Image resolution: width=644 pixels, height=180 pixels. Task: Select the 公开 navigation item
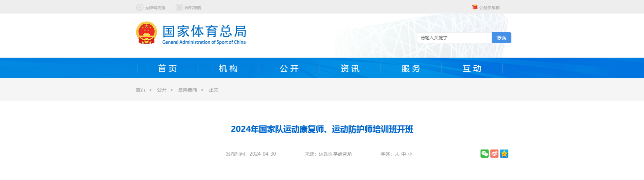(289, 68)
